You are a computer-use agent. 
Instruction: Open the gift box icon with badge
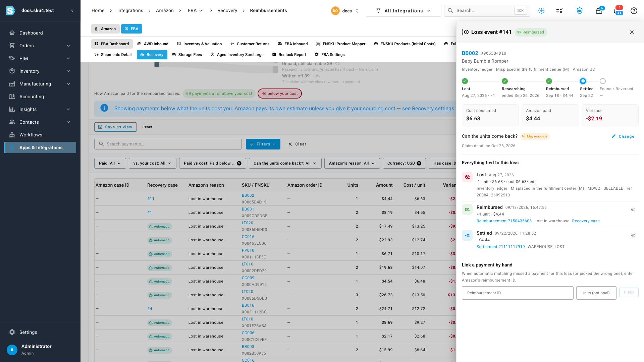599,11
